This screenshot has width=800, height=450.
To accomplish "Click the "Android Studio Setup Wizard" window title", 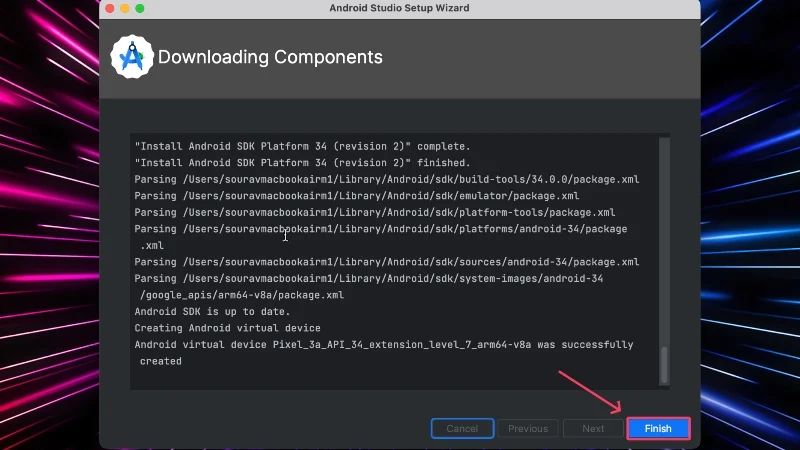I will pos(399,8).
